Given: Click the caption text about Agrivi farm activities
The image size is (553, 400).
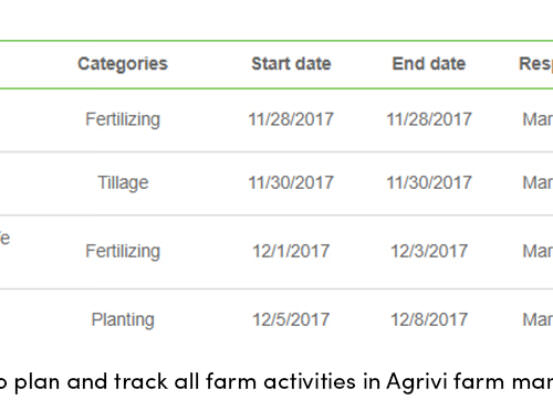Looking at the screenshot, I should 276,382.
